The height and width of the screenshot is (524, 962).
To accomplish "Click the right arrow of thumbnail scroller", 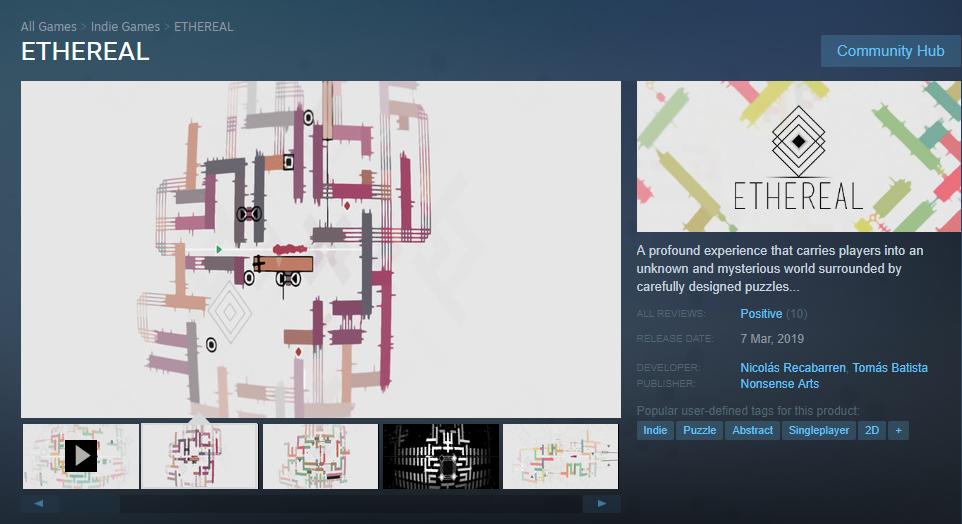I will click(602, 504).
